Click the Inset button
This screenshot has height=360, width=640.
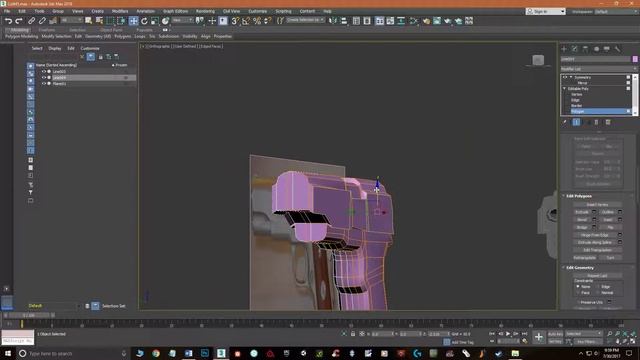[x=608, y=220]
